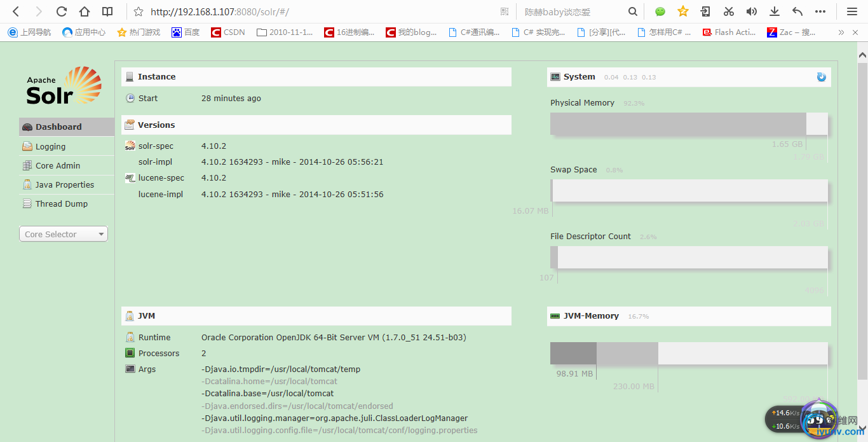The width and height of the screenshot is (868, 442).
Task: Open Zac – 搜... bookmark
Action: 791,32
